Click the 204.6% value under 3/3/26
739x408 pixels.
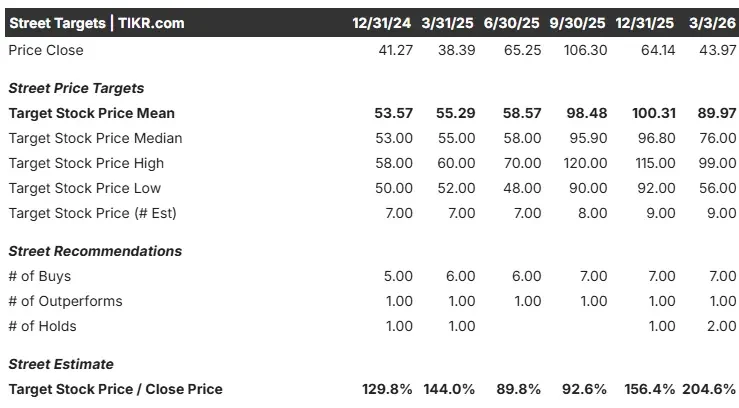(x=709, y=389)
